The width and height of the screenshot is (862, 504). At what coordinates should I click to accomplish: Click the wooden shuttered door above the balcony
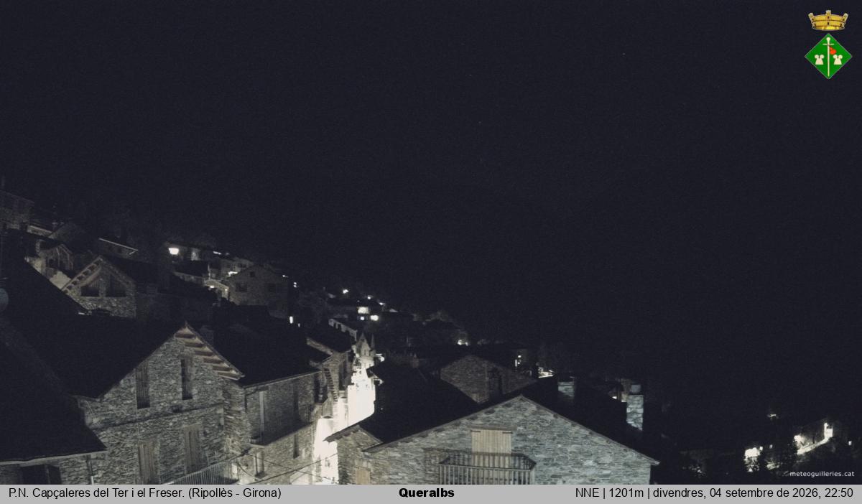(491, 441)
